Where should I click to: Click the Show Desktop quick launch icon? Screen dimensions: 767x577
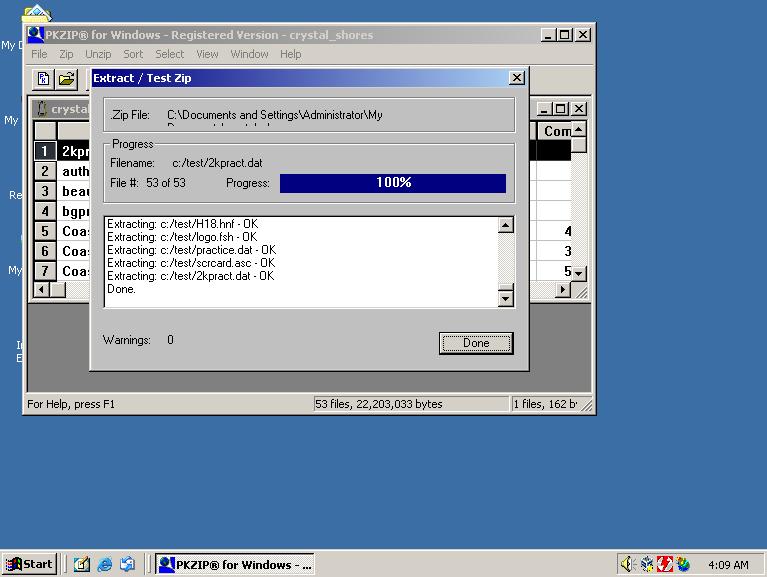click(x=82, y=564)
